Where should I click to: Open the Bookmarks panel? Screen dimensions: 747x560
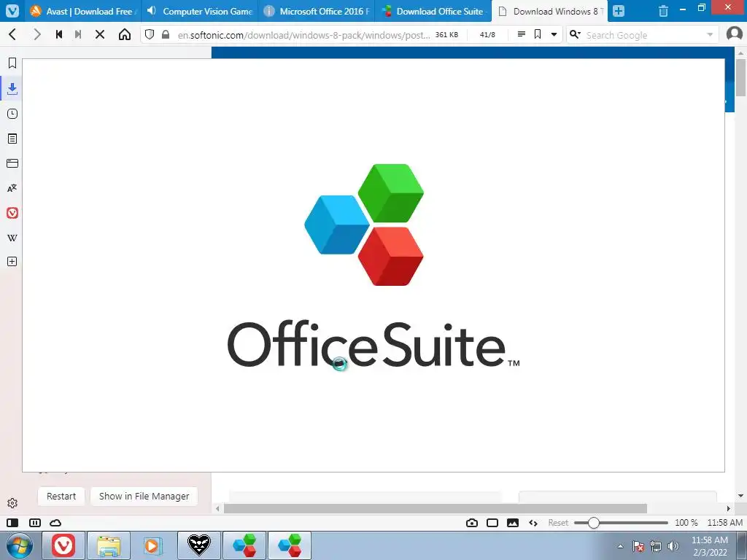pyautogui.click(x=12, y=63)
